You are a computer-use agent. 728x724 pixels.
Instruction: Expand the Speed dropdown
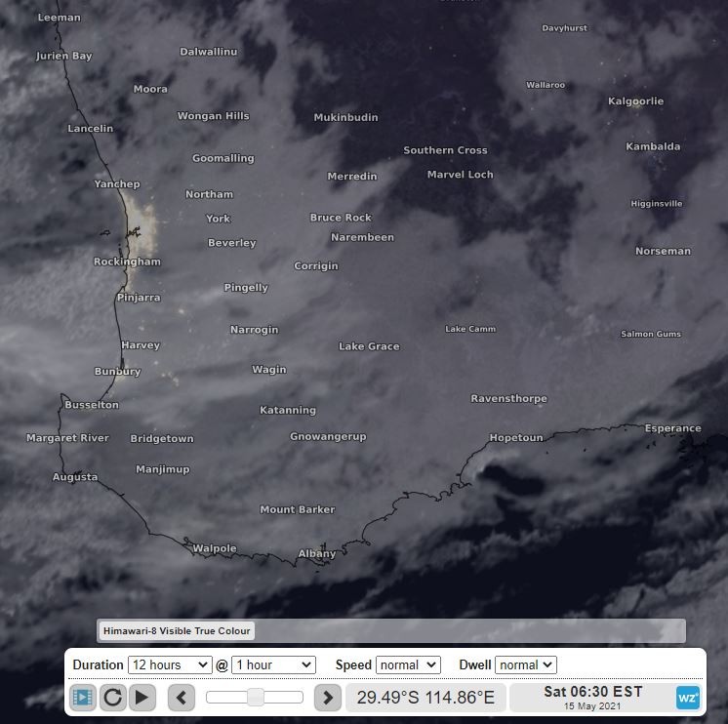click(408, 664)
